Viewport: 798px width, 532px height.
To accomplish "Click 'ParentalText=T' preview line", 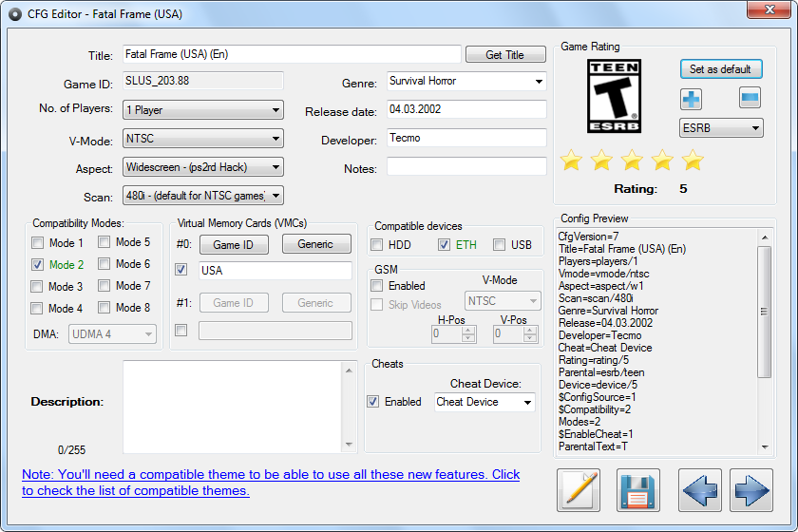I will click(593, 446).
